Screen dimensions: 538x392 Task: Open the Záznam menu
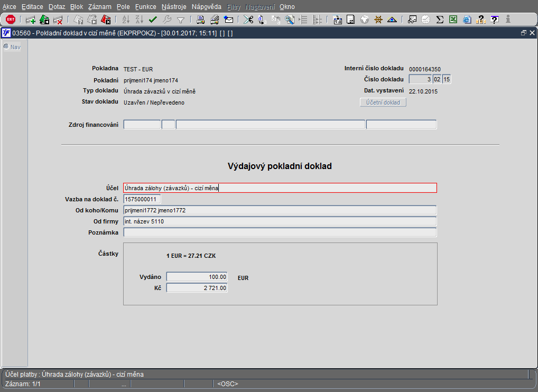pyautogui.click(x=99, y=7)
